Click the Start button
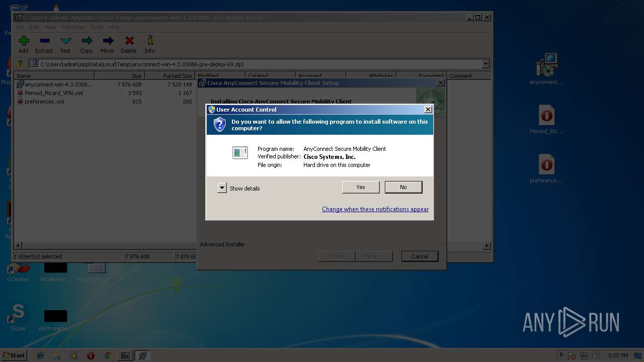644x362 pixels. [14, 355]
